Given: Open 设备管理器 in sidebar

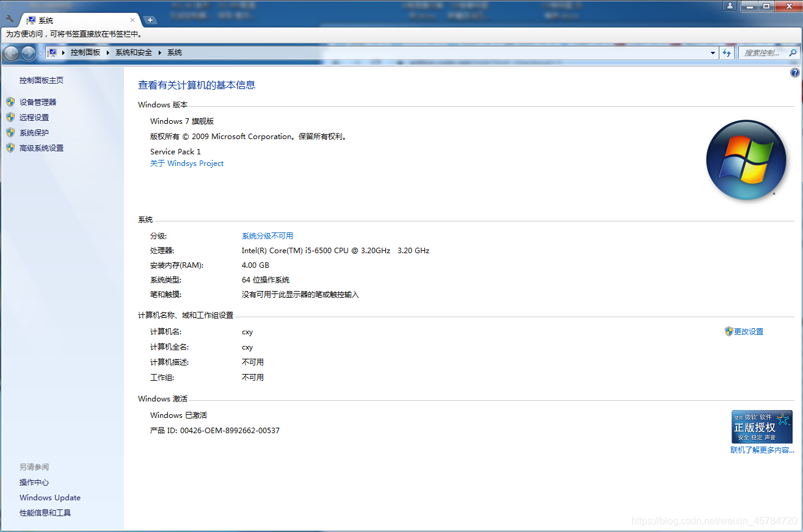Looking at the screenshot, I should tap(38, 102).
